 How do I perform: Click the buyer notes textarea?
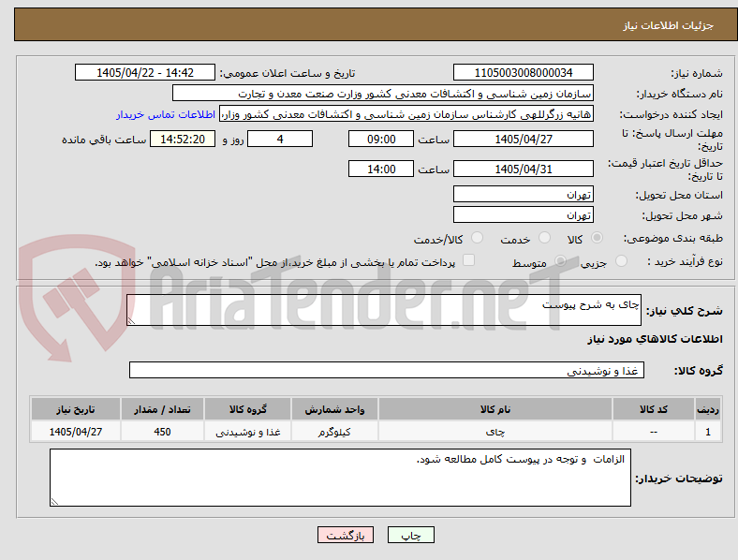click(x=340, y=478)
